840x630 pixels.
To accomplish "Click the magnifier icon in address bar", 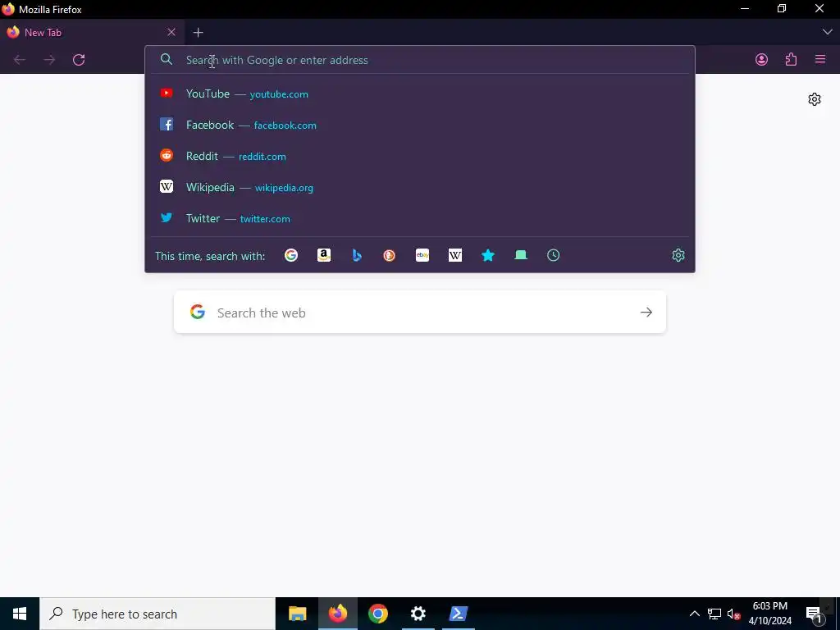I will 167,59.
